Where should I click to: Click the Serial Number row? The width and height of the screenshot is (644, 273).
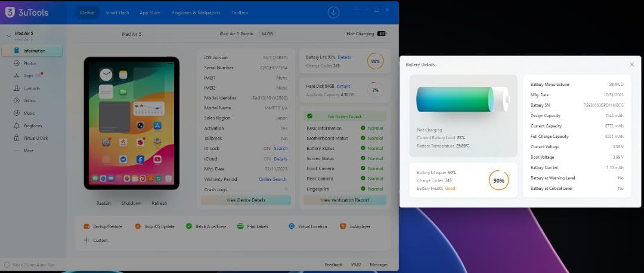246,68
